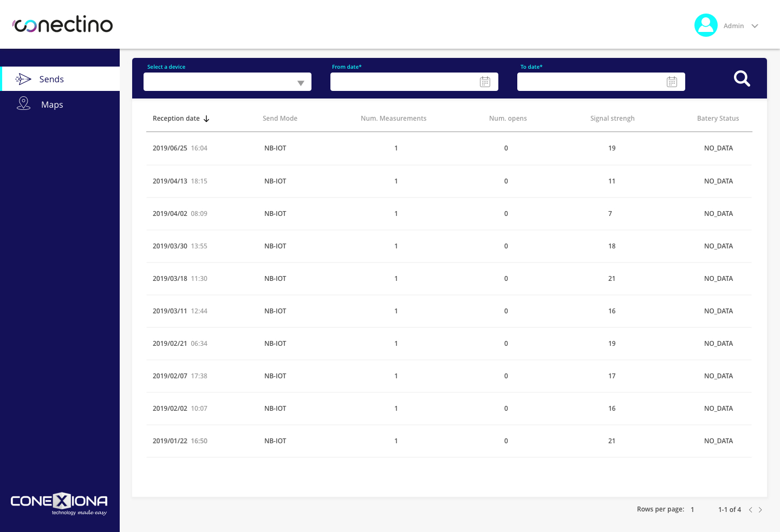Screen dimensions: 780x532
Task: Go to the previous page of results
Action: pos(750,510)
